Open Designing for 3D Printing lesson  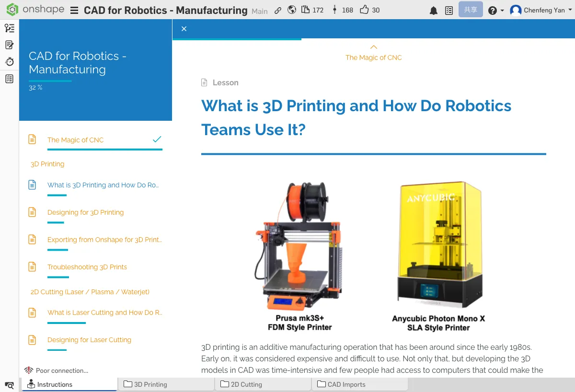(x=85, y=212)
